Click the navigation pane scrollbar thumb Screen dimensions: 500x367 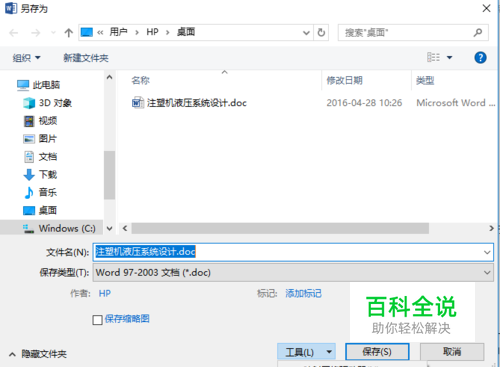click(x=109, y=175)
